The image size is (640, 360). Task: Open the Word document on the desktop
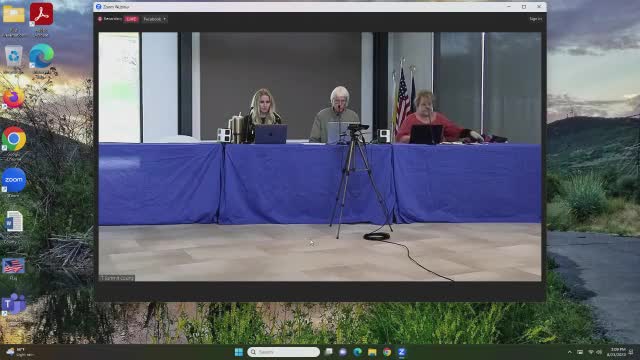coord(14,222)
